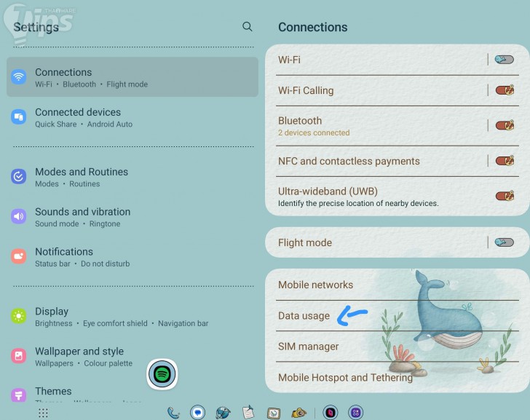Viewport: 530px width, 420px height.
Task: Click 'Colour palette' under Wallpaper and style
Action: point(108,363)
